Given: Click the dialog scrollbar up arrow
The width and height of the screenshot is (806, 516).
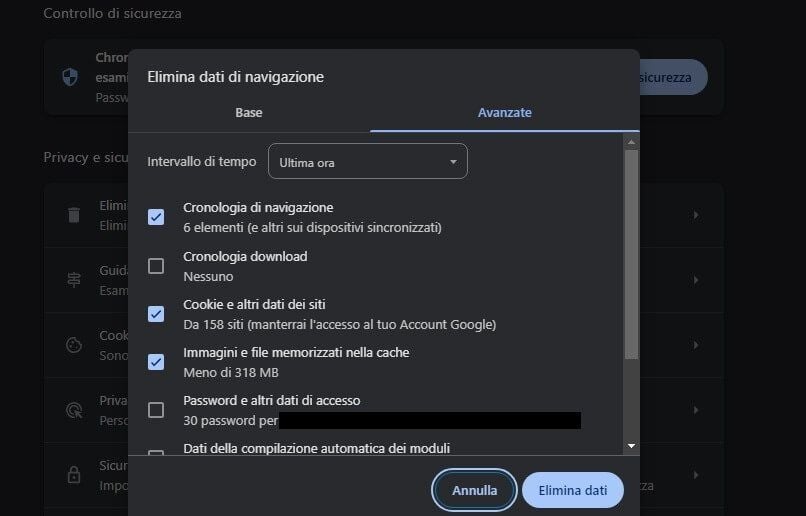Looking at the screenshot, I should [x=631, y=142].
